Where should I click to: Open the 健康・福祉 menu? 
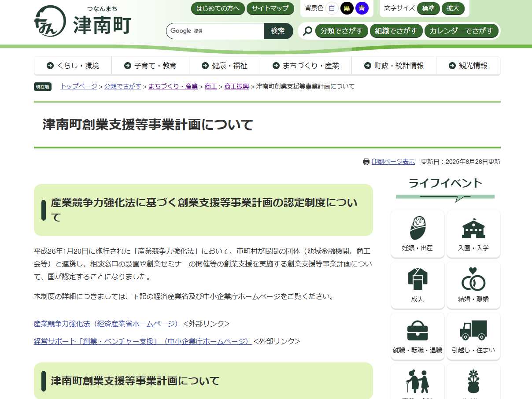pos(225,66)
